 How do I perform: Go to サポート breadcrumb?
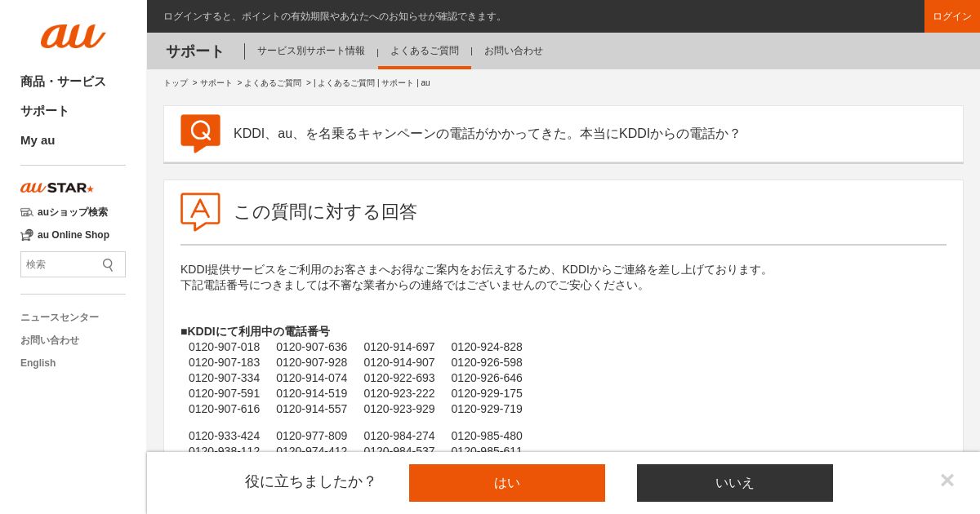click(216, 83)
